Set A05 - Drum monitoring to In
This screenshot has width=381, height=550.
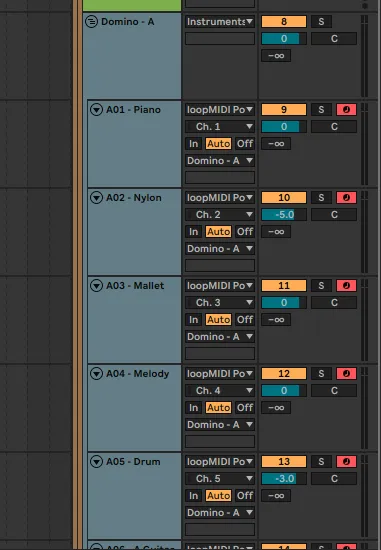pyautogui.click(x=194, y=496)
